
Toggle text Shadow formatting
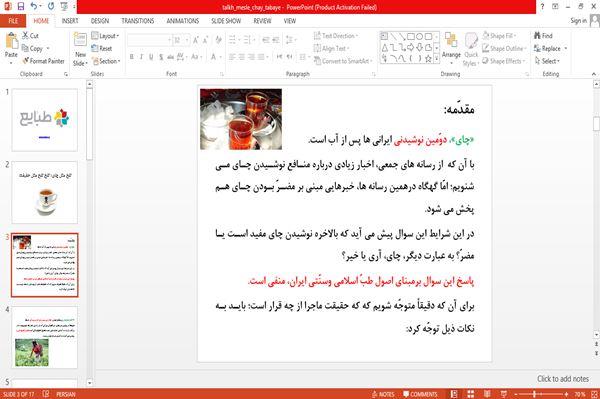pyautogui.click(x=161, y=57)
